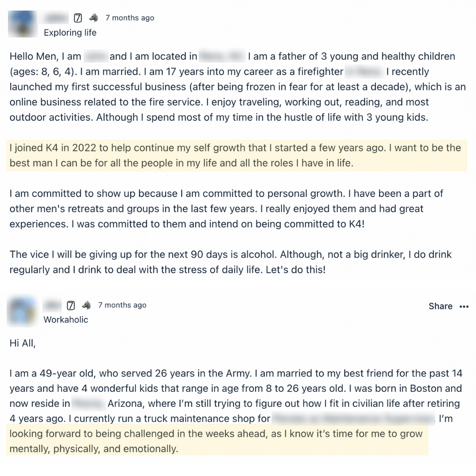Click the blurred author name above 'Exploring life'

tap(56, 18)
